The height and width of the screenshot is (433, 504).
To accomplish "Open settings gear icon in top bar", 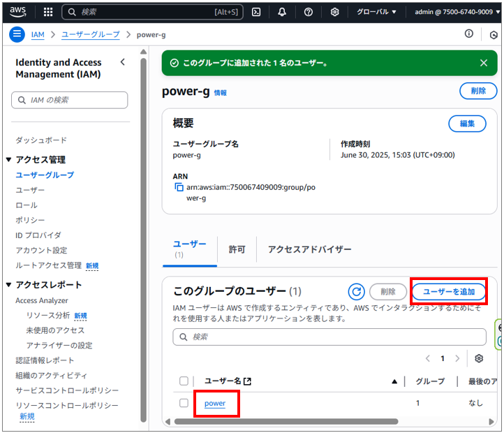I will click(x=334, y=12).
